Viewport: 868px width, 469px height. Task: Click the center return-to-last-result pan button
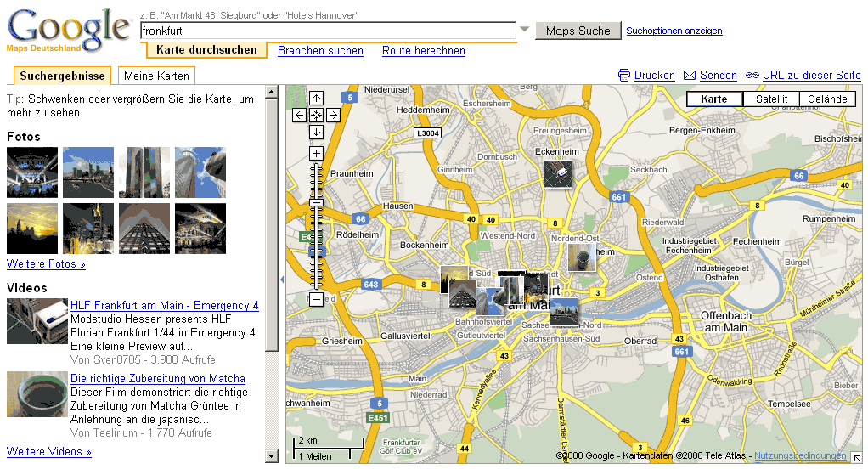point(316,116)
